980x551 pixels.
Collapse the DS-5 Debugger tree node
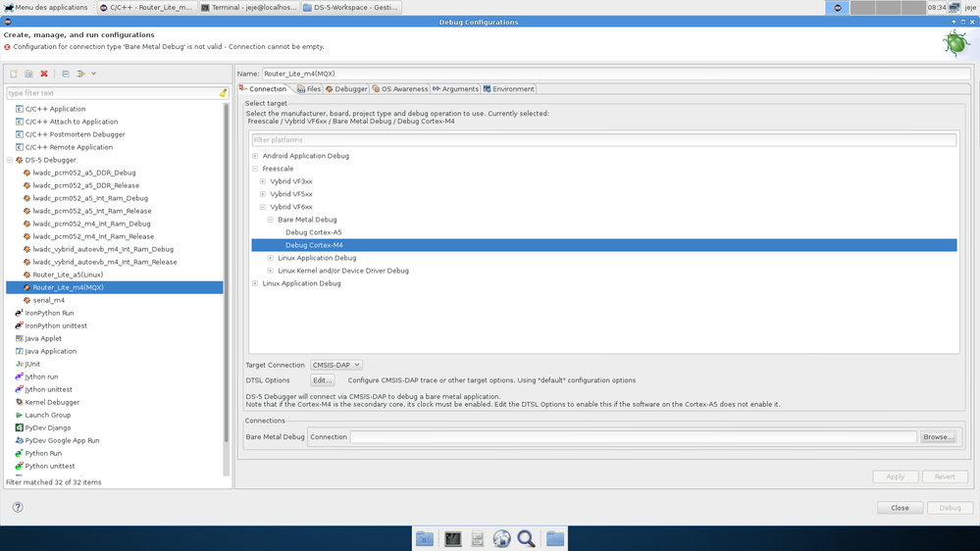(x=10, y=160)
